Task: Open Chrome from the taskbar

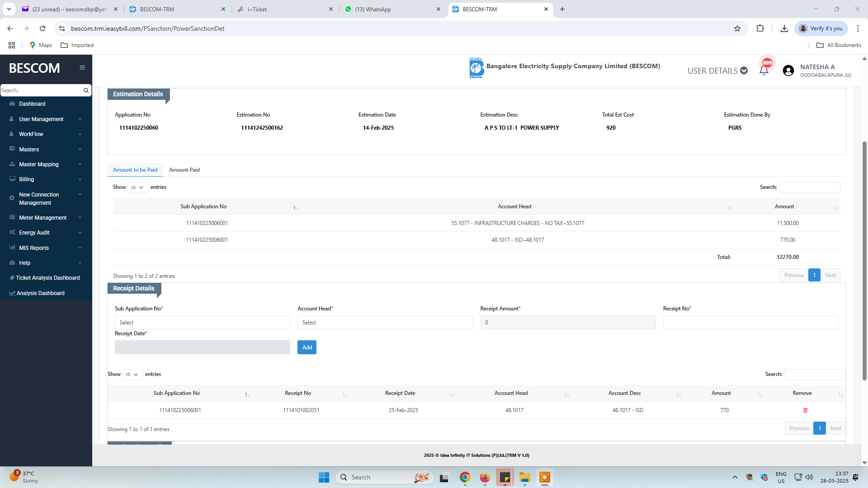Action: 465,477
